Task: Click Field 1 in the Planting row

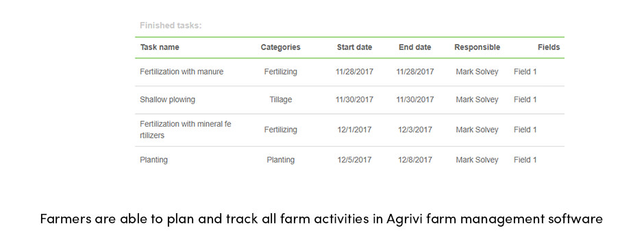Action: point(525,160)
